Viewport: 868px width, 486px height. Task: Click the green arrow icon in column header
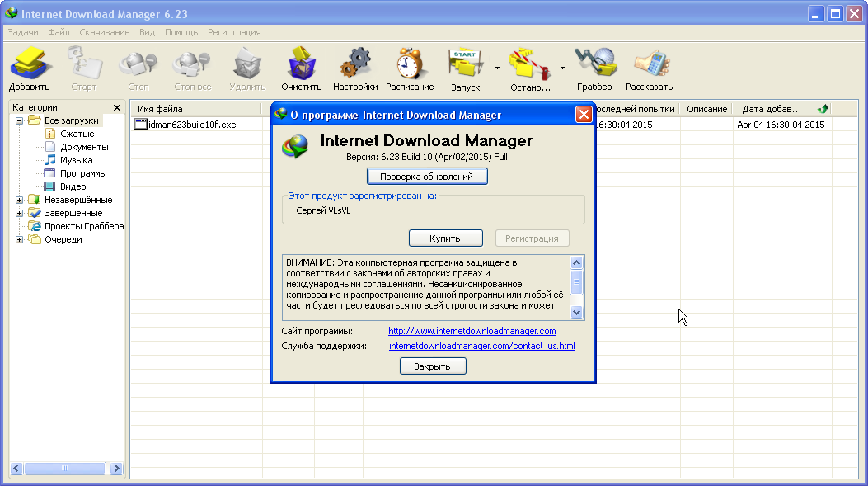point(823,109)
